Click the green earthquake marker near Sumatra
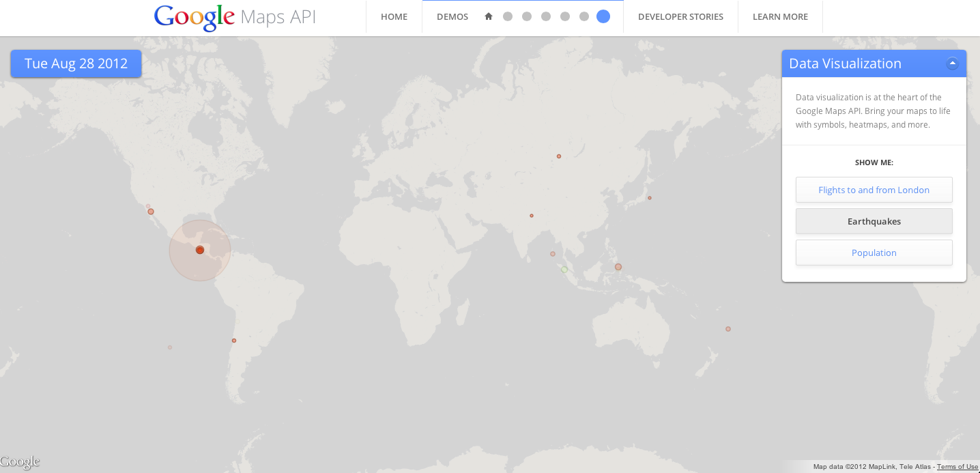This screenshot has width=980, height=473. click(x=564, y=270)
